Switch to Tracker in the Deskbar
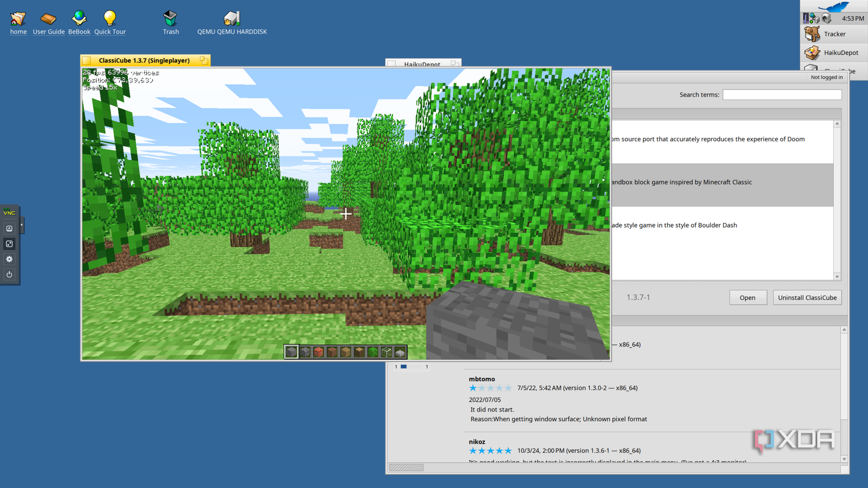 pyautogui.click(x=834, y=34)
